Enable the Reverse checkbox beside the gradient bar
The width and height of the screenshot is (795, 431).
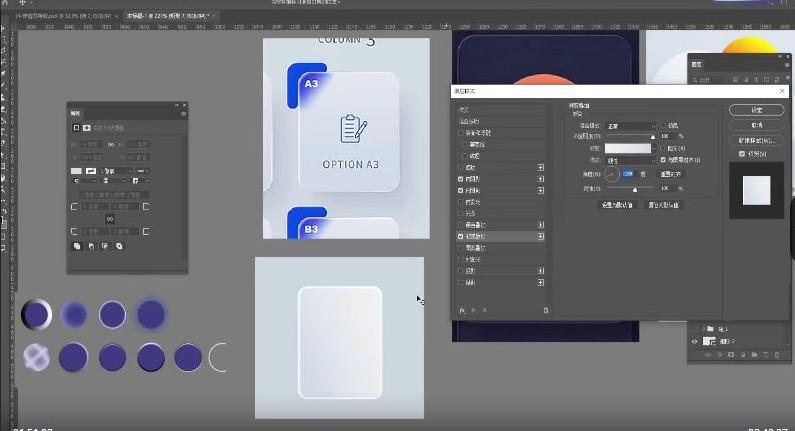(x=662, y=147)
